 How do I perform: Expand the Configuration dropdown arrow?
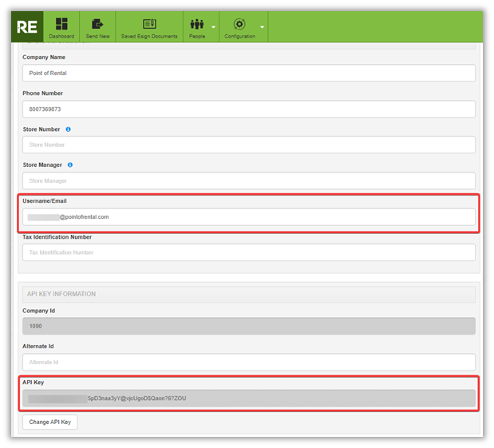(x=261, y=28)
